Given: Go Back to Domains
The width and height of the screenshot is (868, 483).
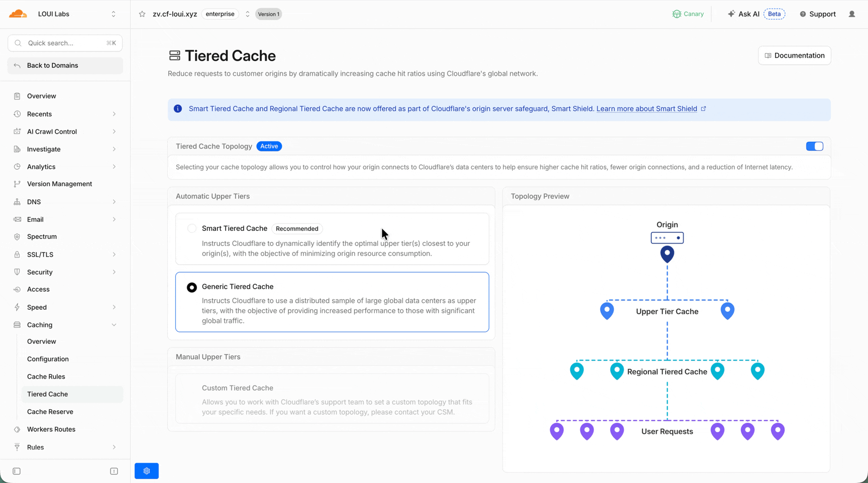Looking at the screenshot, I should 65,65.
